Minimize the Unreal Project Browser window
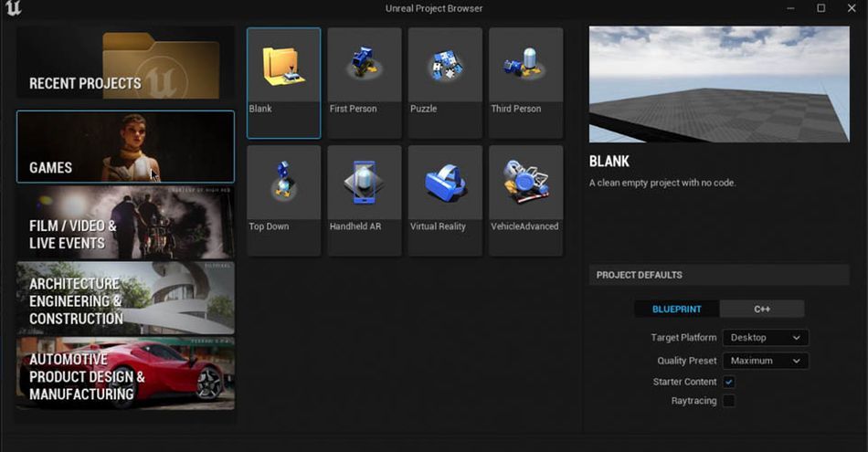868x452 pixels. coord(790,8)
